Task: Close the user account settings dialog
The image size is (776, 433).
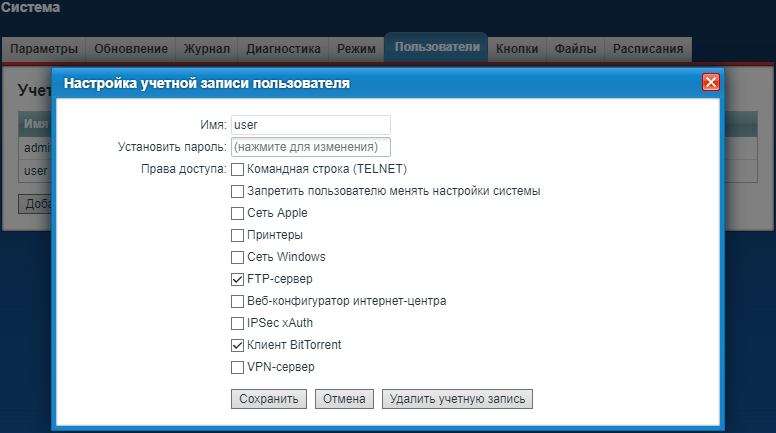Action: point(711,83)
